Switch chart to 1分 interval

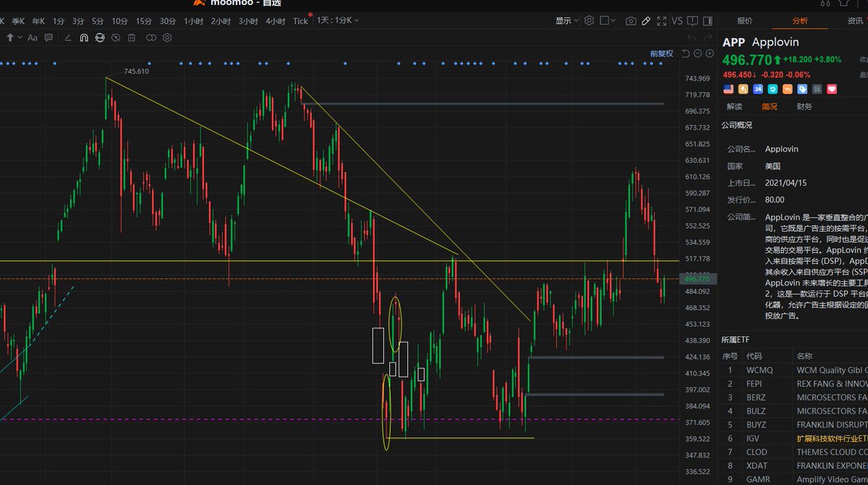[58, 21]
